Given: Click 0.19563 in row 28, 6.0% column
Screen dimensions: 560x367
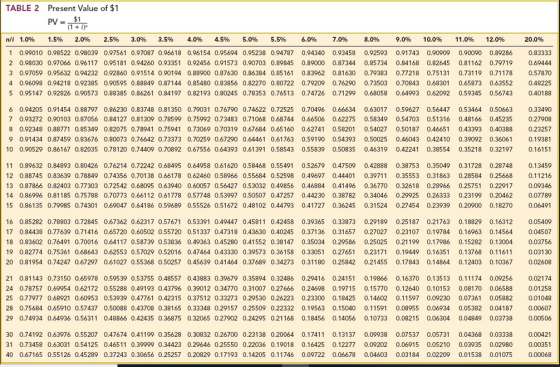Looking at the screenshot, I should (313, 308).
